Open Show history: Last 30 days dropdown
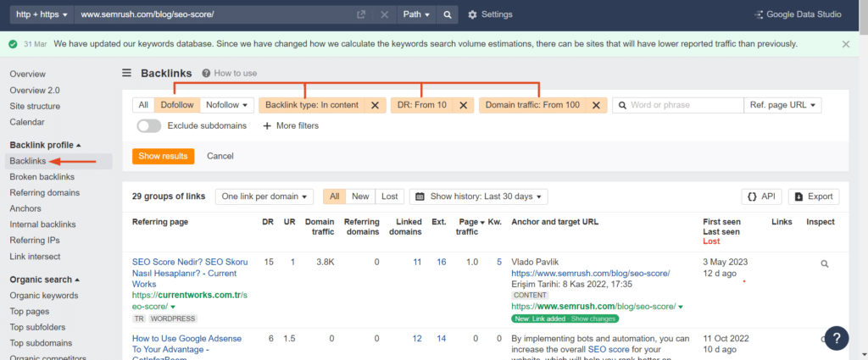This screenshot has width=868, height=360. pyautogui.click(x=479, y=197)
